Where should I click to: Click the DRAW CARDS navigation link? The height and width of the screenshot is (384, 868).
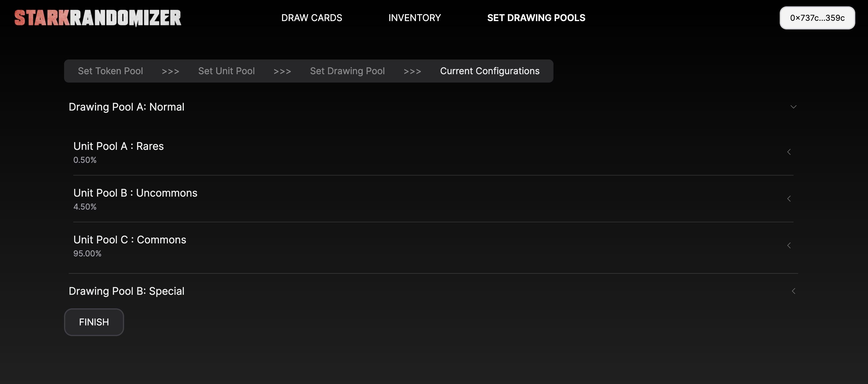click(x=312, y=17)
